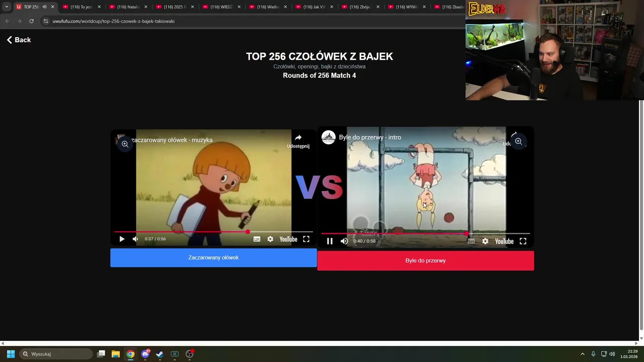Open Discord from taskbar
The image size is (644, 362).
145,354
